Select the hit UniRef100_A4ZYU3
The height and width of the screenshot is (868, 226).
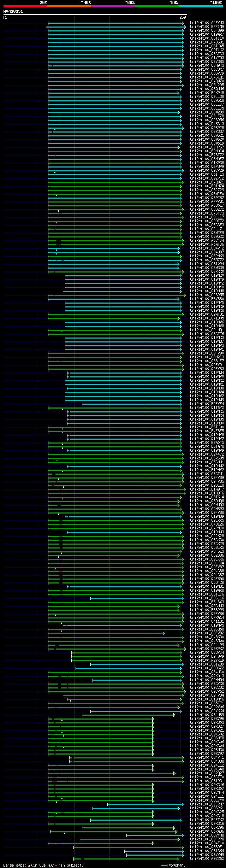tap(207, 23)
